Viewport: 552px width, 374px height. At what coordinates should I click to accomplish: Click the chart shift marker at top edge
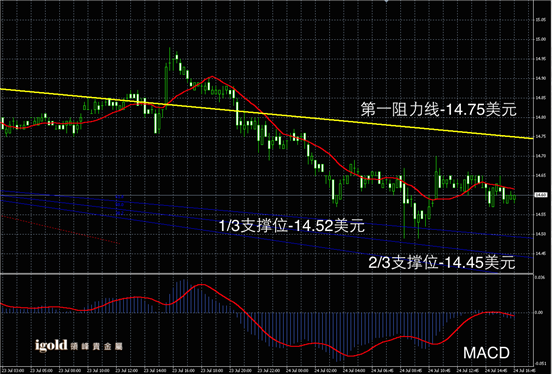387,1
